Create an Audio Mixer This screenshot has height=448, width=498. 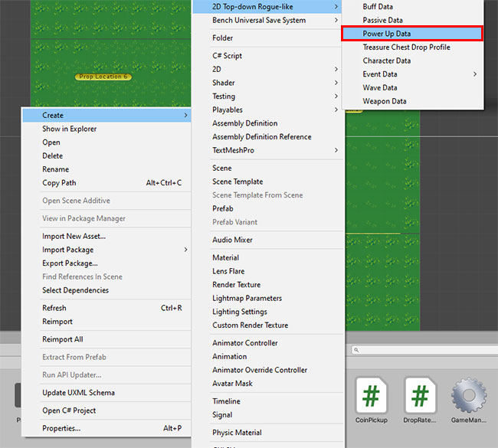(x=267, y=240)
